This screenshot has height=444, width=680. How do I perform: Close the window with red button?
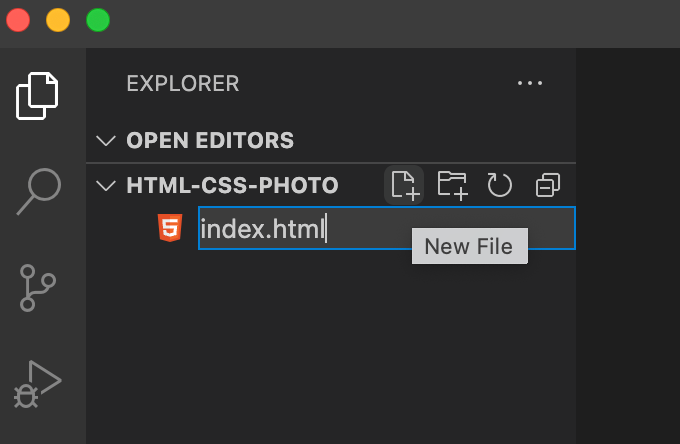[x=19, y=20]
